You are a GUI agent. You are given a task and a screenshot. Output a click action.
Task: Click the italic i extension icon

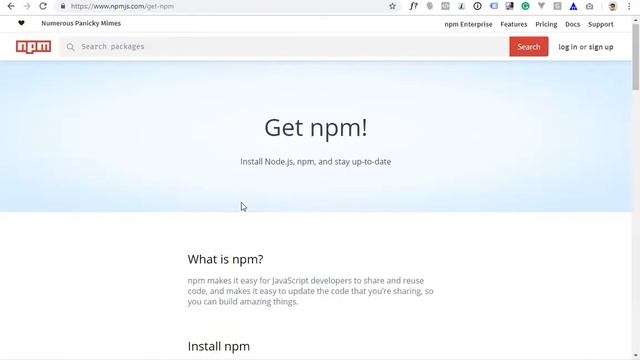tap(461, 6)
